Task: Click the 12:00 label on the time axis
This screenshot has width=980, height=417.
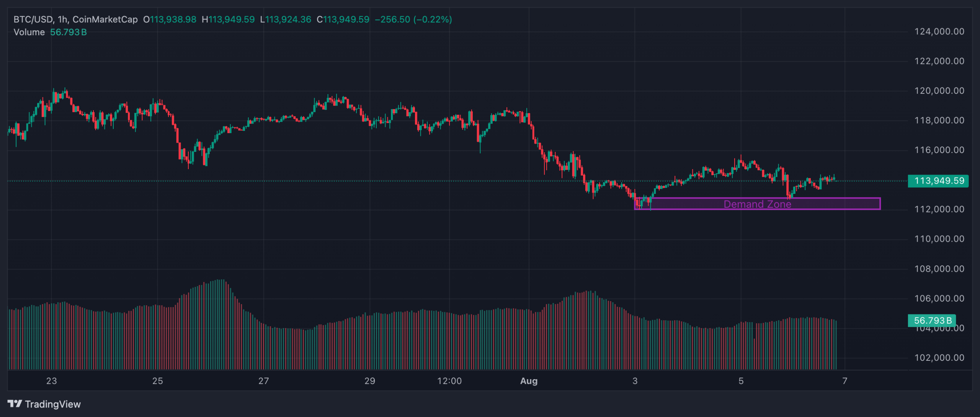Action: pyautogui.click(x=449, y=381)
